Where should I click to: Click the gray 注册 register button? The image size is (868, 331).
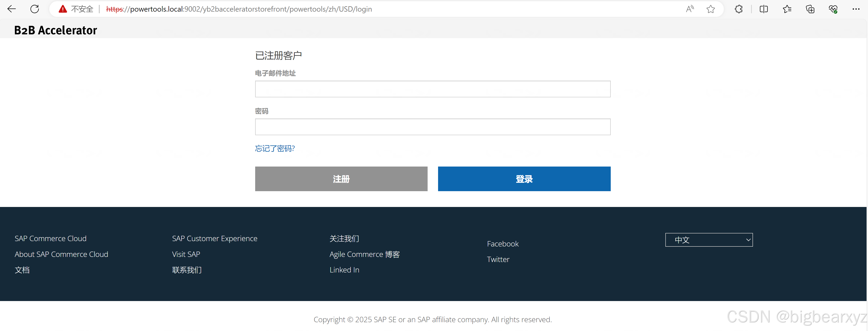(x=341, y=179)
